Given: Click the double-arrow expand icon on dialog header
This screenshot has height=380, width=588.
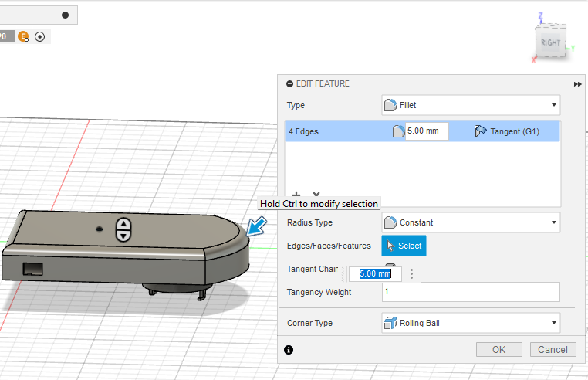Looking at the screenshot, I should (577, 84).
